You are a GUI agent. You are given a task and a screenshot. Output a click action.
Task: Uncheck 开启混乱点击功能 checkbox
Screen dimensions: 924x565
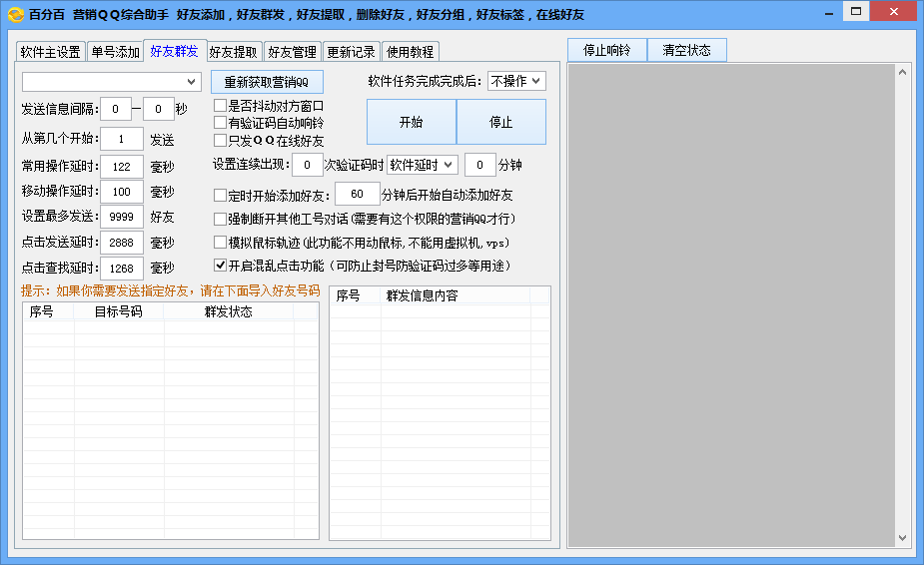[220, 266]
